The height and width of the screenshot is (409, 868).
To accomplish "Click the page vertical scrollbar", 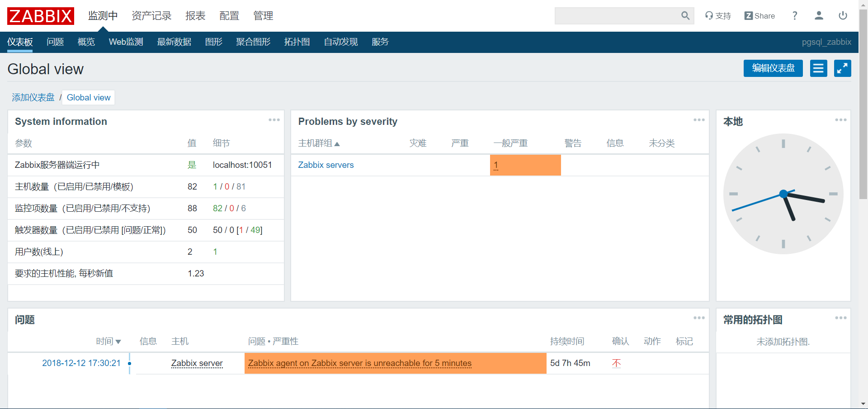I will coord(863,104).
